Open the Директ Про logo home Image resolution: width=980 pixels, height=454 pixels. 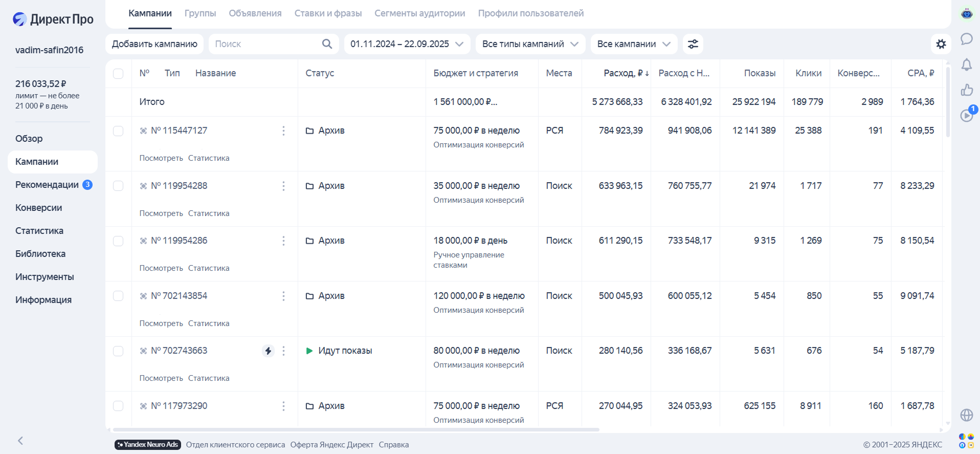(x=53, y=19)
